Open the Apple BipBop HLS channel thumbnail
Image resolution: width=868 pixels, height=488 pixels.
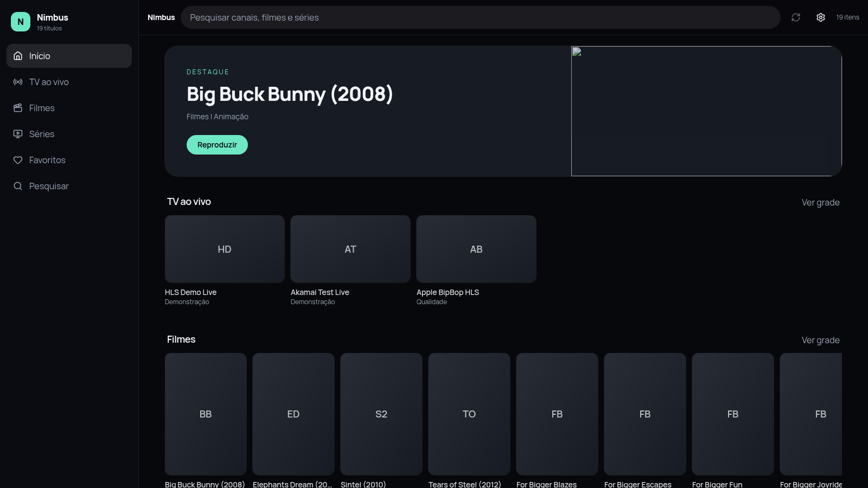(x=476, y=249)
